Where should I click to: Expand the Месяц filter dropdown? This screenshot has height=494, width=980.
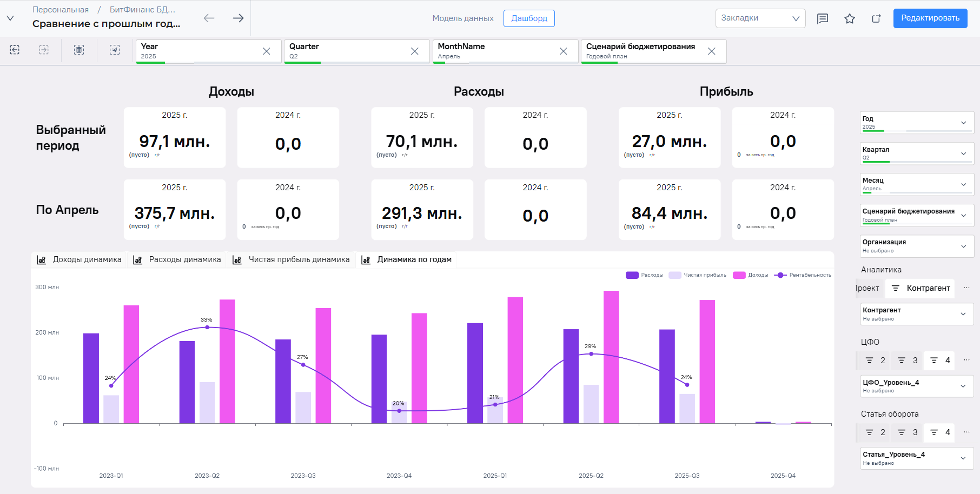917,184
